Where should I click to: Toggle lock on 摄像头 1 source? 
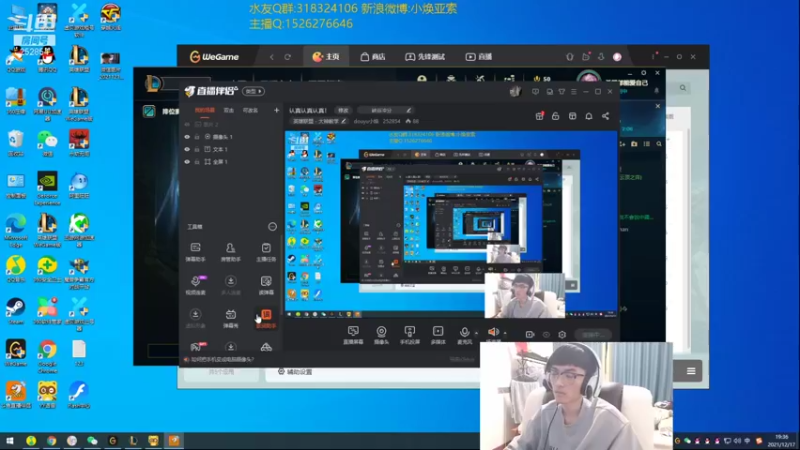click(x=197, y=137)
